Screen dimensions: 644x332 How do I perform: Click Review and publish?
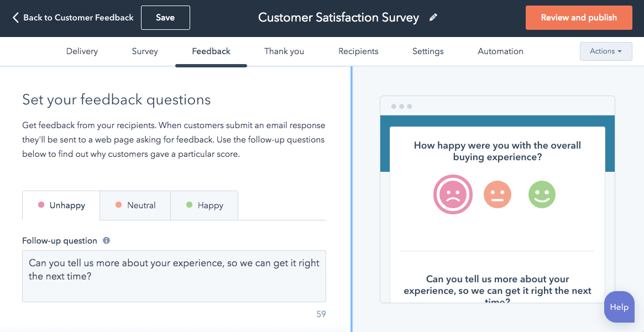tap(579, 17)
